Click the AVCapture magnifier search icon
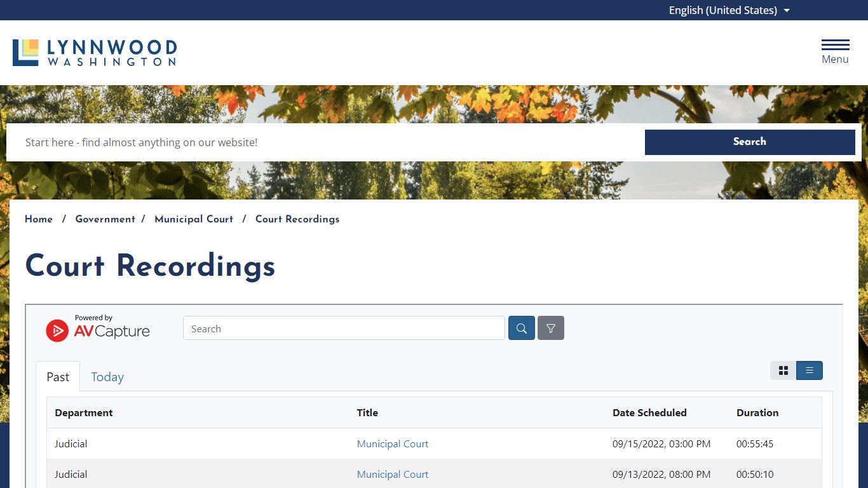 (522, 328)
